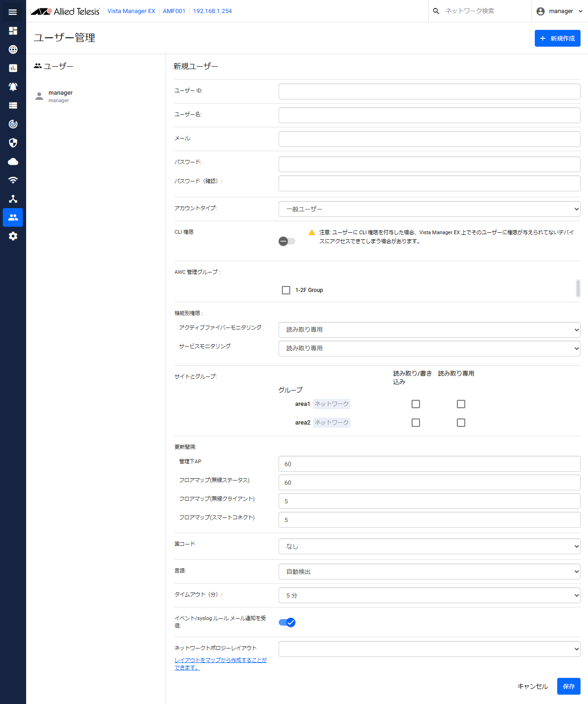
Task: Open the settings gear icon in sidebar
Action: (13, 236)
